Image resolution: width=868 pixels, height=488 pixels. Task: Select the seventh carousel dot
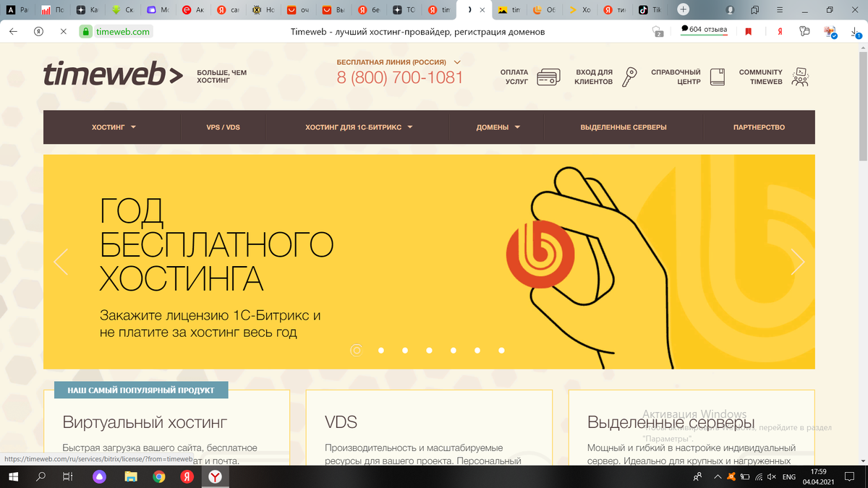[x=501, y=350]
